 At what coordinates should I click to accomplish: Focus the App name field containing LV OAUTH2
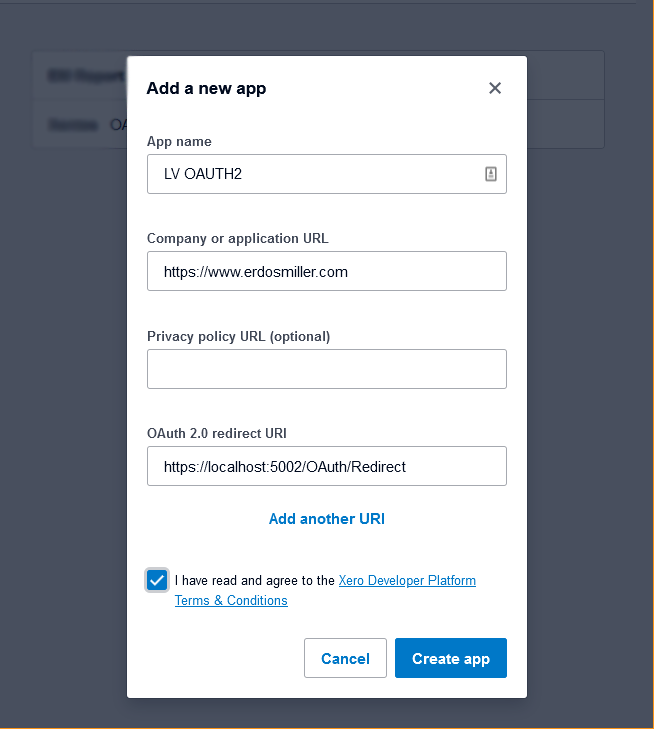(x=327, y=174)
